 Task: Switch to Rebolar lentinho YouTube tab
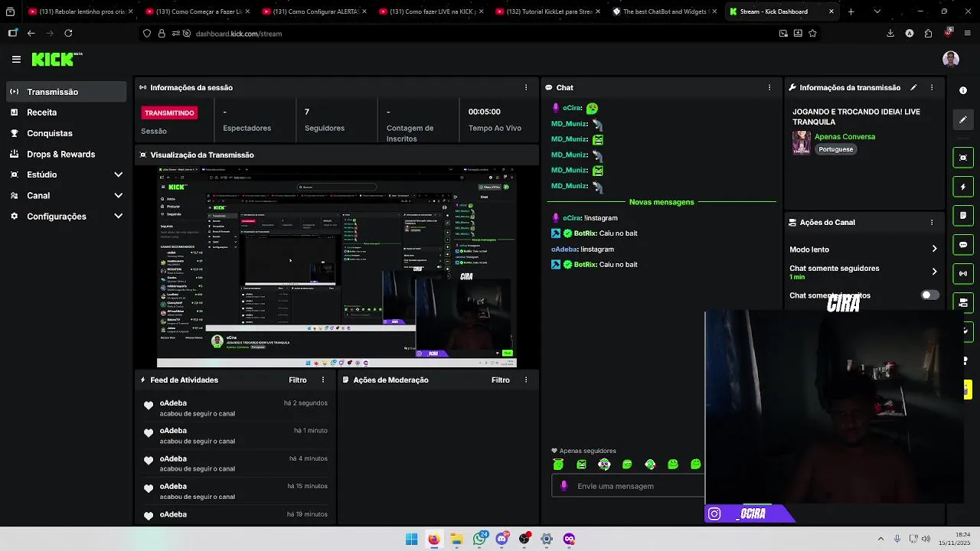pos(79,11)
